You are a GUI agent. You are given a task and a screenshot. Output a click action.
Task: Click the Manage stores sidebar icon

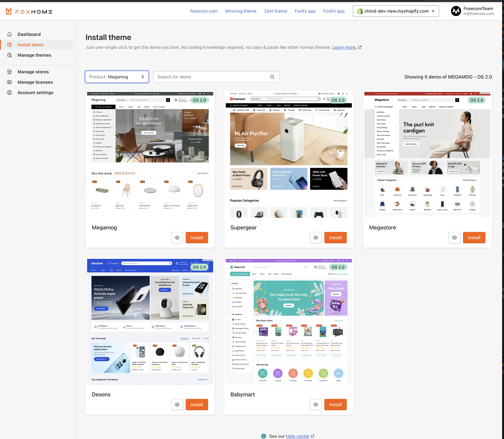point(10,72)
